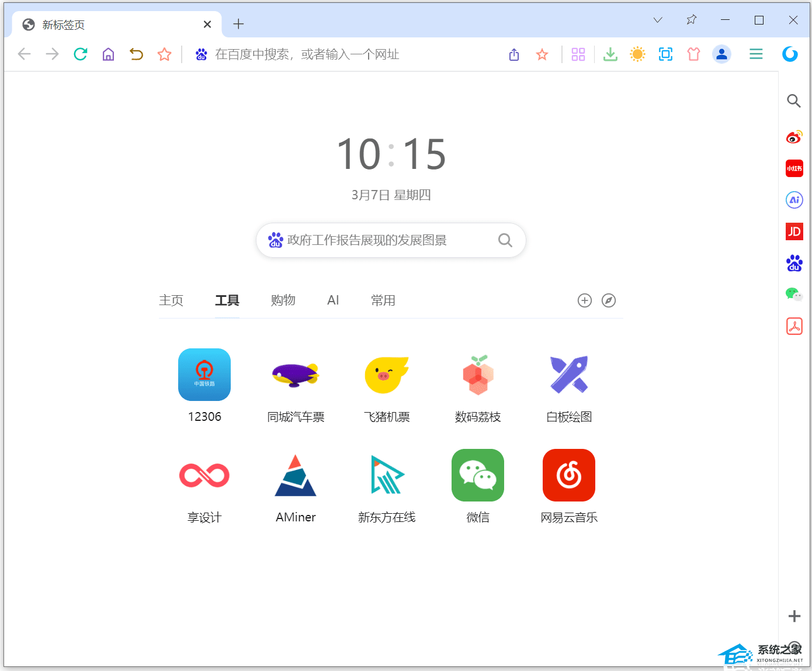Click the pin window icon
812x671 pixels.
pos(692,20)
